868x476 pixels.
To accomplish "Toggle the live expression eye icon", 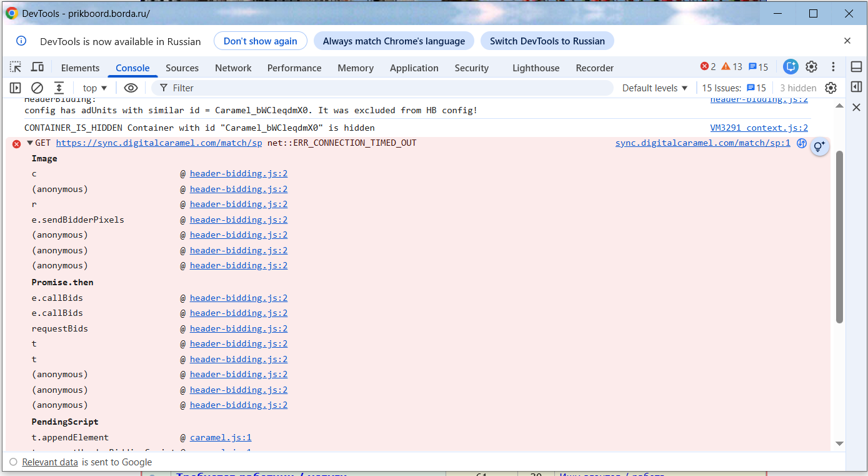I will tap(130, 88).
